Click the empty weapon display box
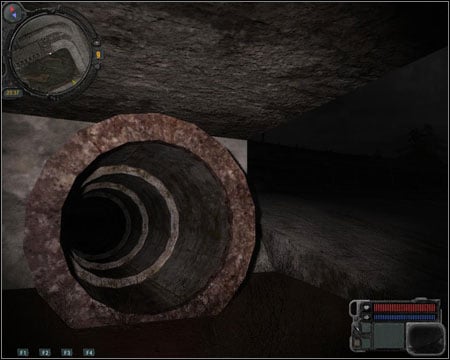450x360 pixels. coord(426,338)
